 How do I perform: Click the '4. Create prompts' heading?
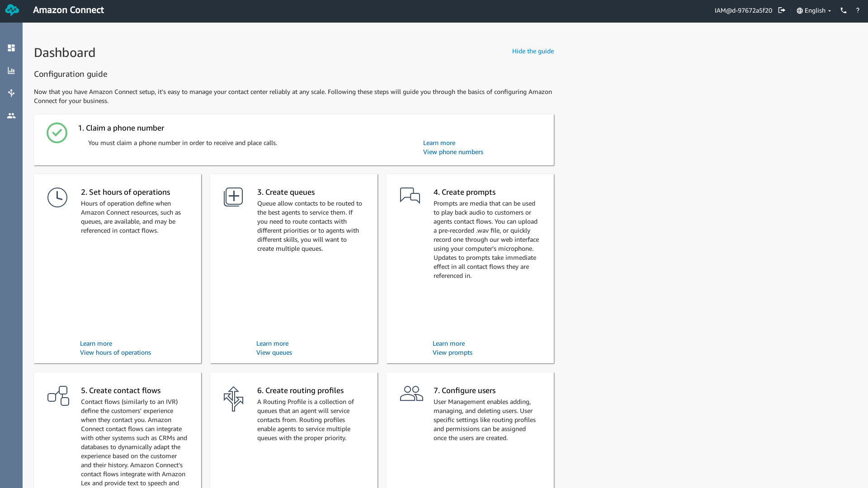464,192
